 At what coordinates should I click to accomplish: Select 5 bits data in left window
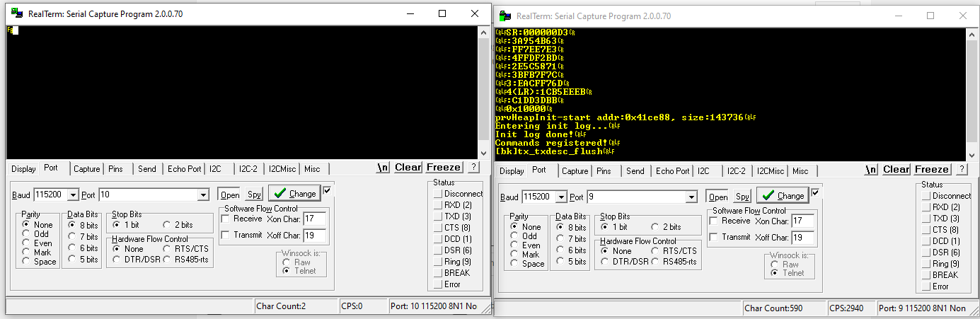click(x=83, y=259)
